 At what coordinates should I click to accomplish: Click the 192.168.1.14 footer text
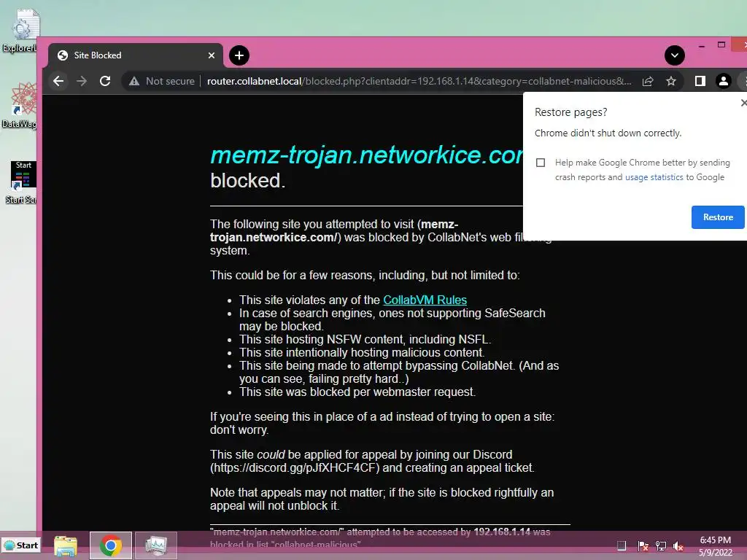pyautogui.click(x=502, y=532)
